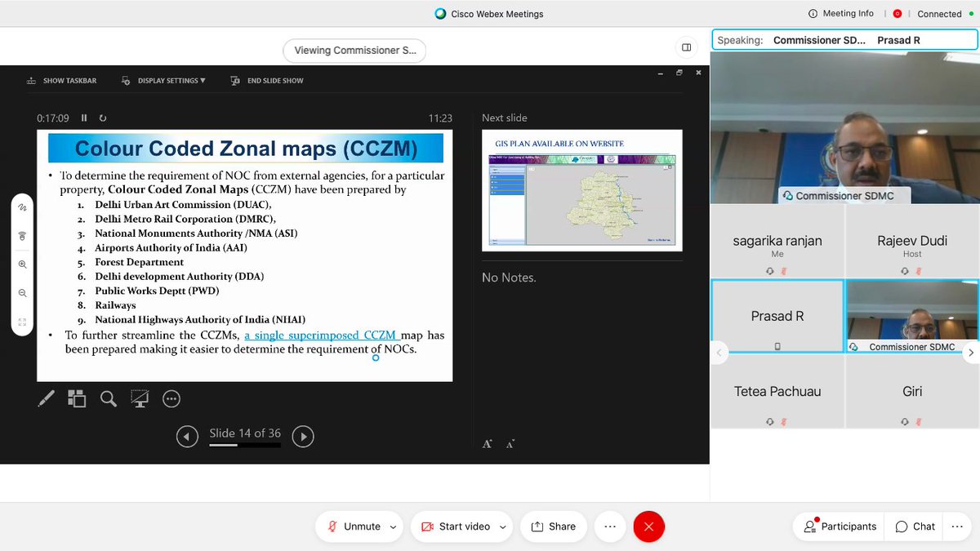Screen dimensions: 980x551
Task: Click SHOW TASKBAR in presenter view
Action: [61, 81]
